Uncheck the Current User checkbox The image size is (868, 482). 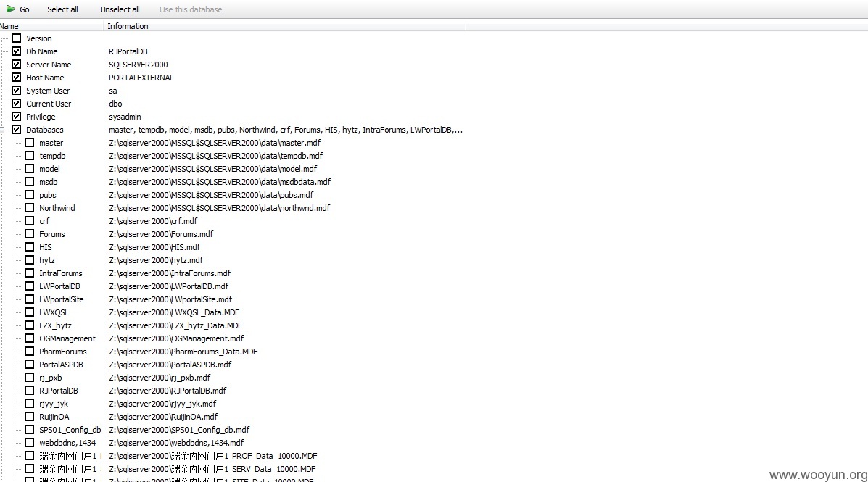click(x=17, y=103)
